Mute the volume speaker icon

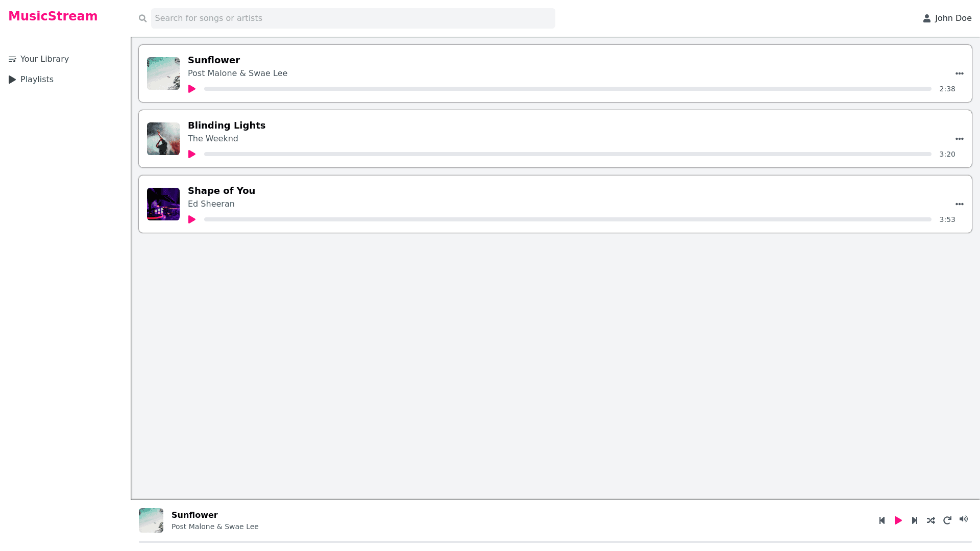(964, 519)
